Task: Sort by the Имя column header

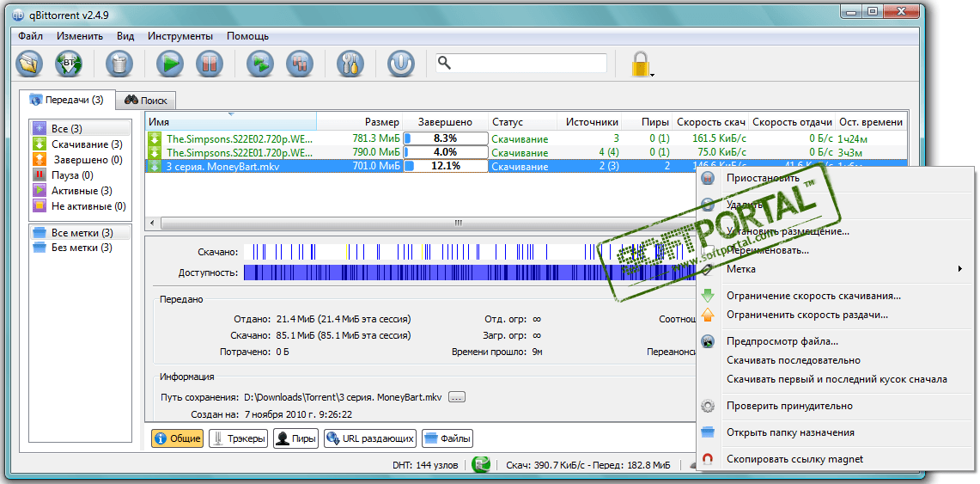Action: [x=231, y=122]
